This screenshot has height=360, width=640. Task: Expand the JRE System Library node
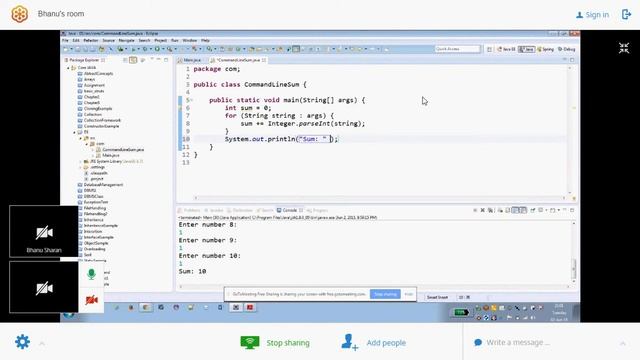pos(81,162)
